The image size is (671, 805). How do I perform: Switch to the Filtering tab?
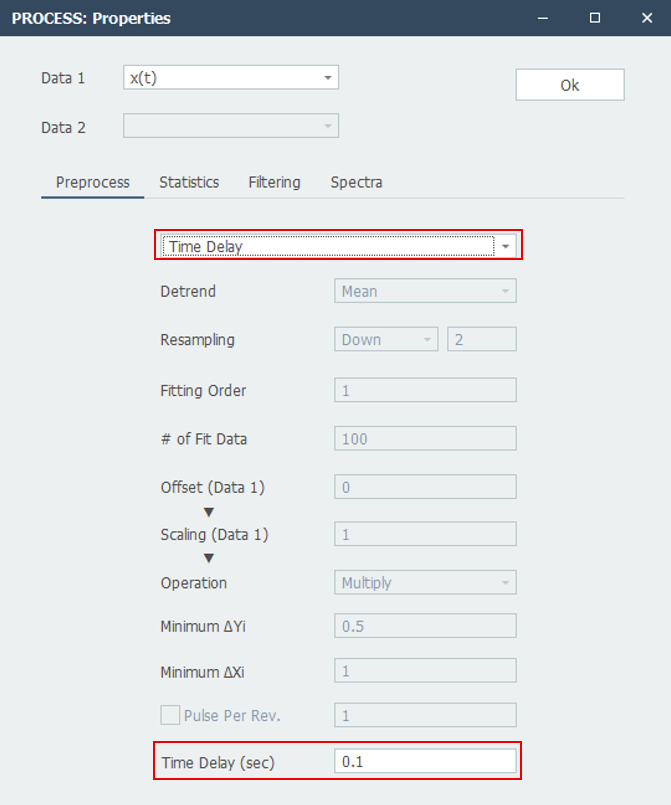tap(274, 182)
